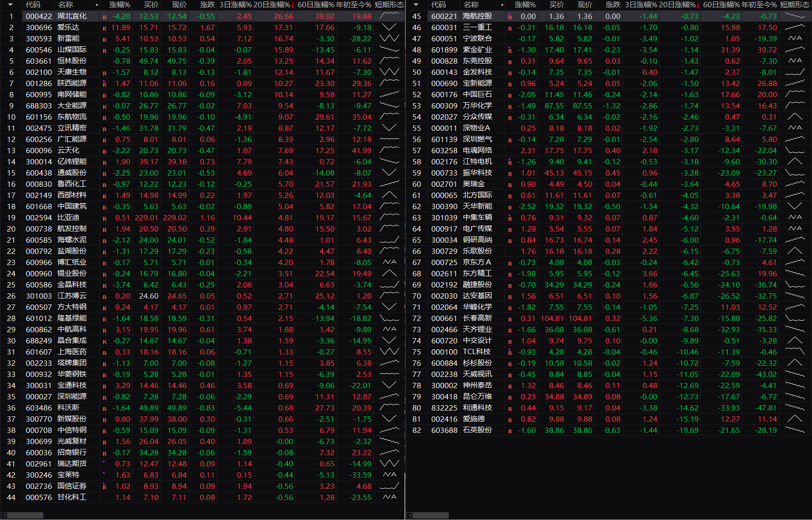
Task: Click the K marker on the 晶合集成 row
Action: tap(104, 341)
